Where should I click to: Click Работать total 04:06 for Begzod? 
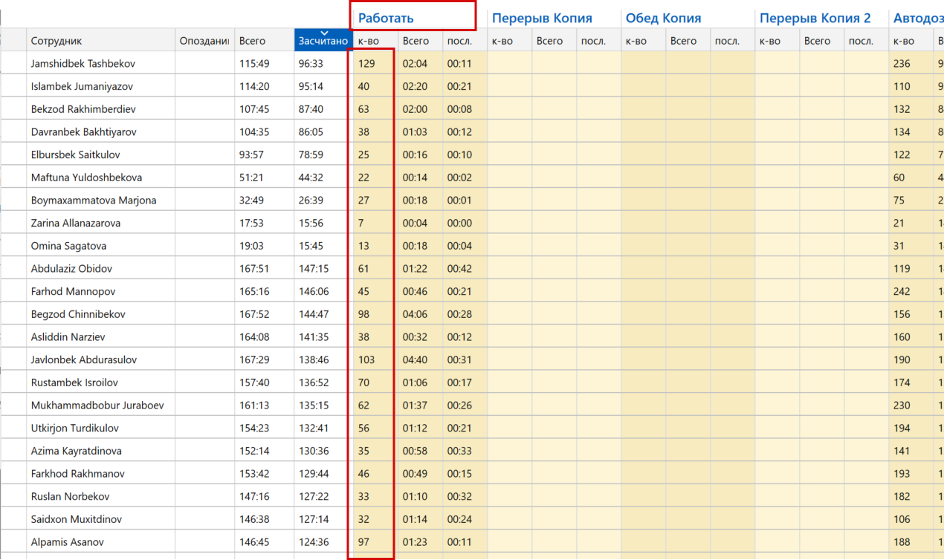415,314
